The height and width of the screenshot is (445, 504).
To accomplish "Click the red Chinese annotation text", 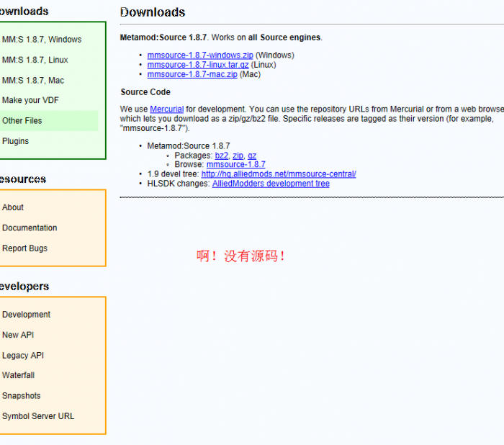I will [240, 256].
